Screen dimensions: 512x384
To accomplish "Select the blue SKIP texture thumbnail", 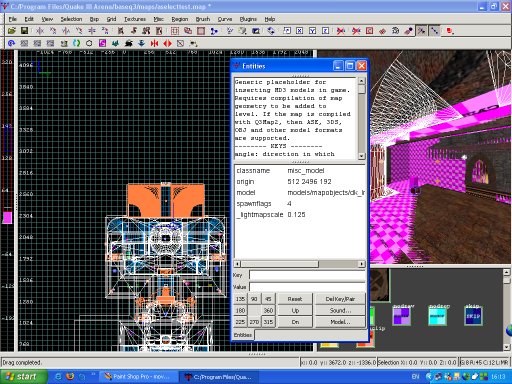I will point(472,316).
